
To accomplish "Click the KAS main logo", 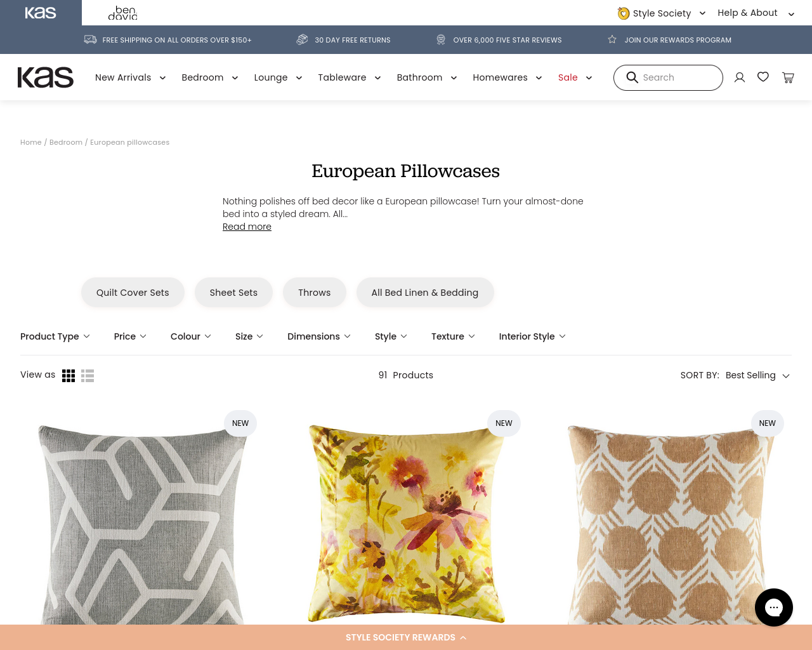I will tap(46, 77).
